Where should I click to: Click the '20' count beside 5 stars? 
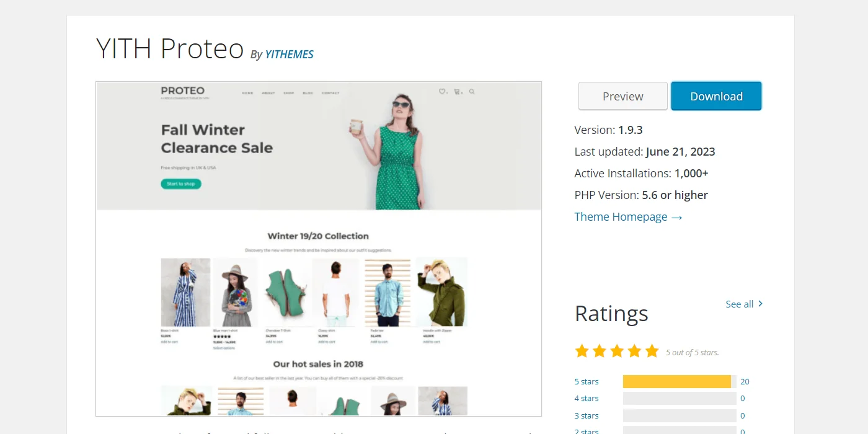pyautogui.click(x=745, y=382)
